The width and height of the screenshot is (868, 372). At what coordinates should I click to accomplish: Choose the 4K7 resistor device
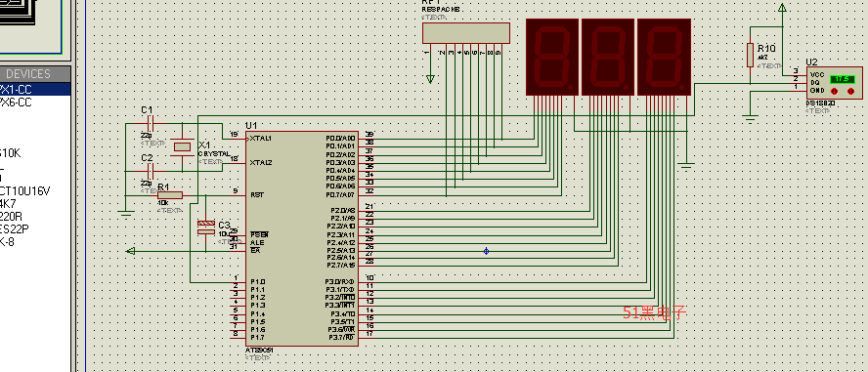pyautogui.click(x=8, y=204)
